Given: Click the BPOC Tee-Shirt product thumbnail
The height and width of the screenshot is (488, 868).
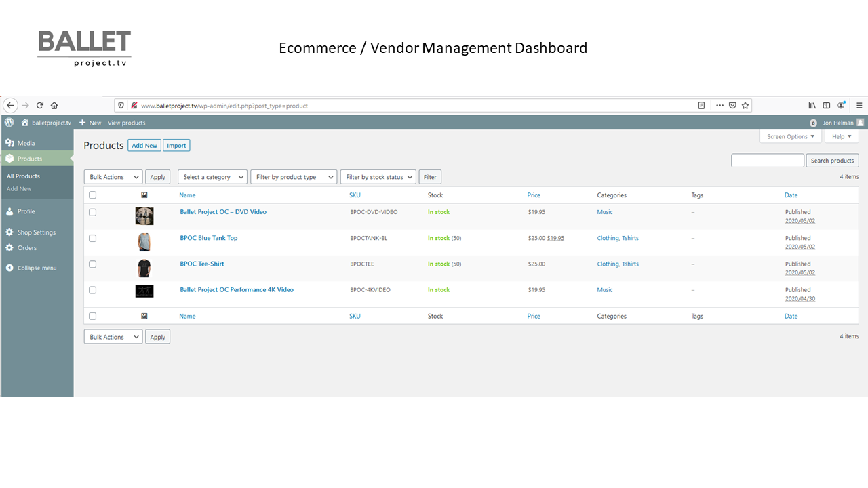Looking at the screenshot, I should (144, 268).
